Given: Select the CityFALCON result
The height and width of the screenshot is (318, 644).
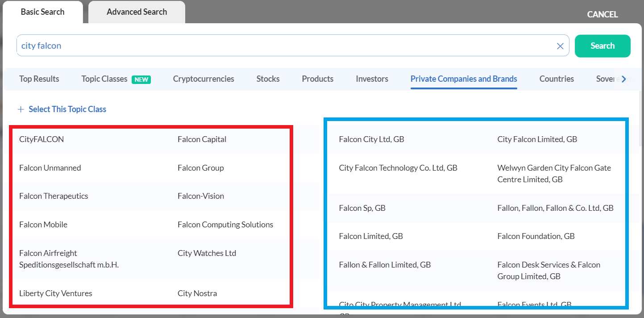Looking at the screenshot, I should coord(42,139).
